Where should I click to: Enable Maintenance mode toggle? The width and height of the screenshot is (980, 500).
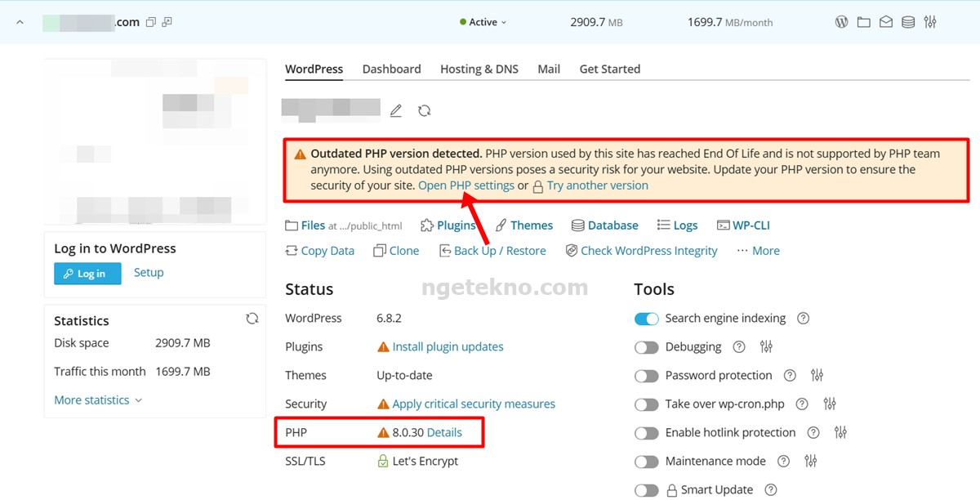647,462
